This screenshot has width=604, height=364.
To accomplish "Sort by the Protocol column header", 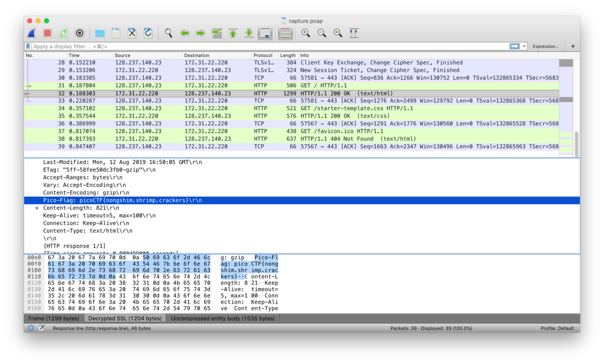I will [x=265, y=55].
